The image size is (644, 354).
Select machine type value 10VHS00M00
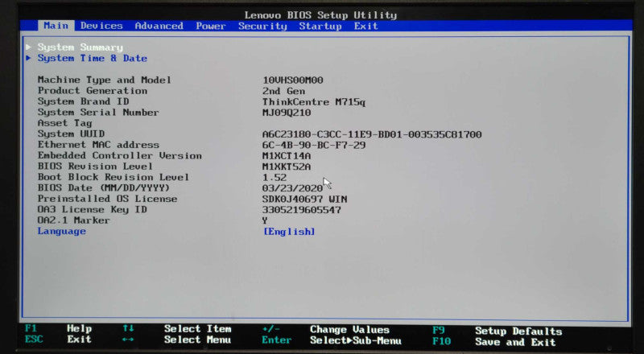coord(293,80)
